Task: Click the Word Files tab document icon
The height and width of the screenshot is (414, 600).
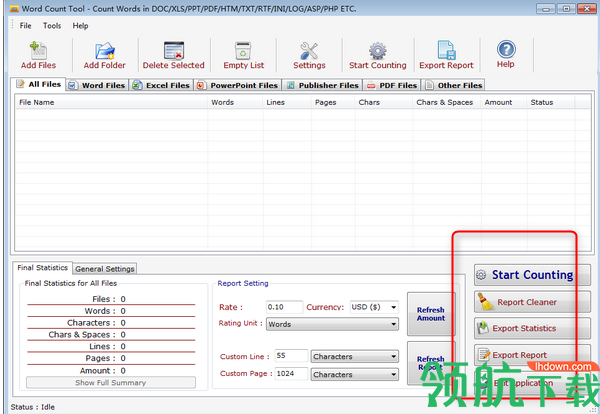Action: coord(73,85)
